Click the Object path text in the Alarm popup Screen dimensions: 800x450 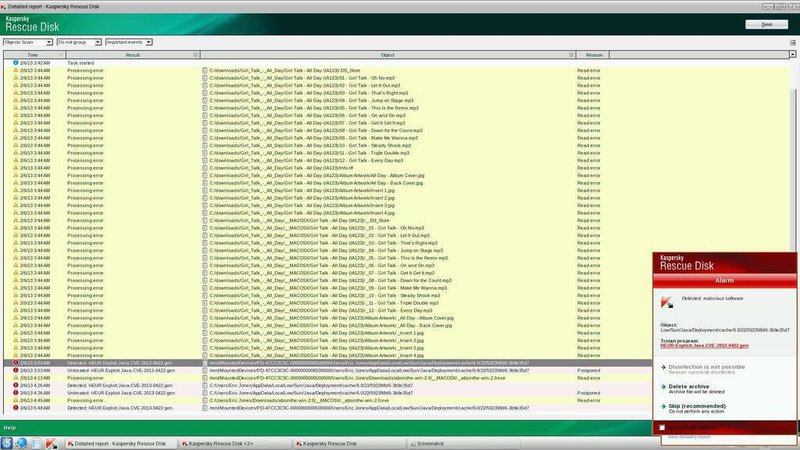(x=724, y=330)
